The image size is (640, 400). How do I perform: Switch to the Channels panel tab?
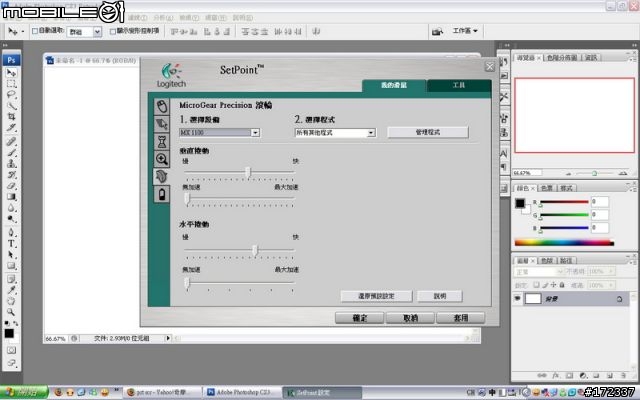pos(547,260)
